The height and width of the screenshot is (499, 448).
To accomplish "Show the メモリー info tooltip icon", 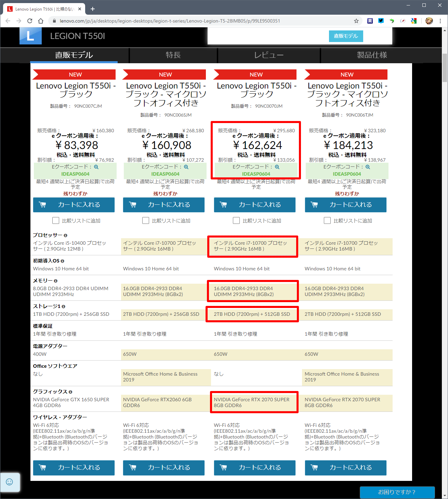I will [x=55, y=281].
